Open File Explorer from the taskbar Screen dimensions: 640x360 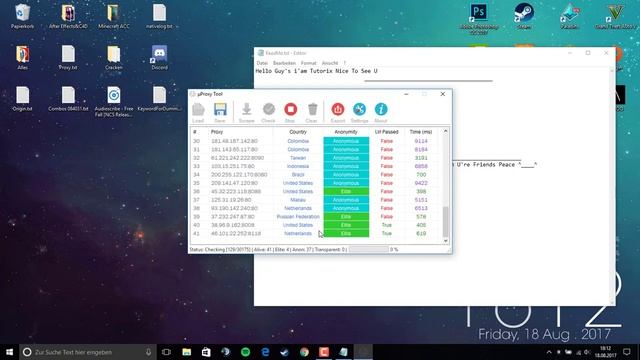pos(187,352)
